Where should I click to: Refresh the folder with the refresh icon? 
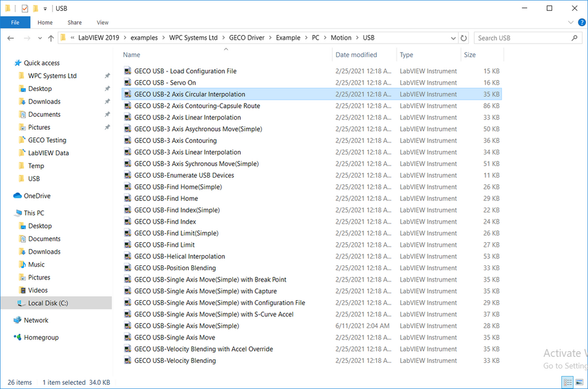click(464, 38)
